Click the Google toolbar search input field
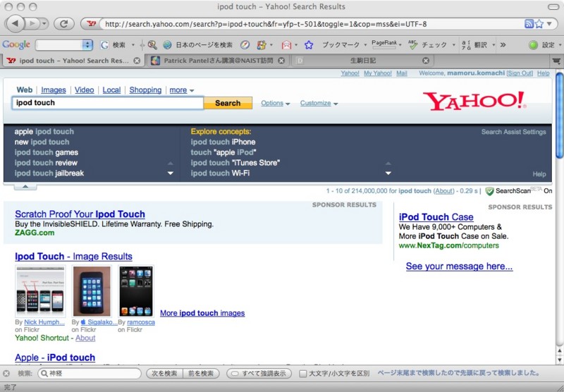The height and width of the screenshot is (392, 564). point(59,44)
